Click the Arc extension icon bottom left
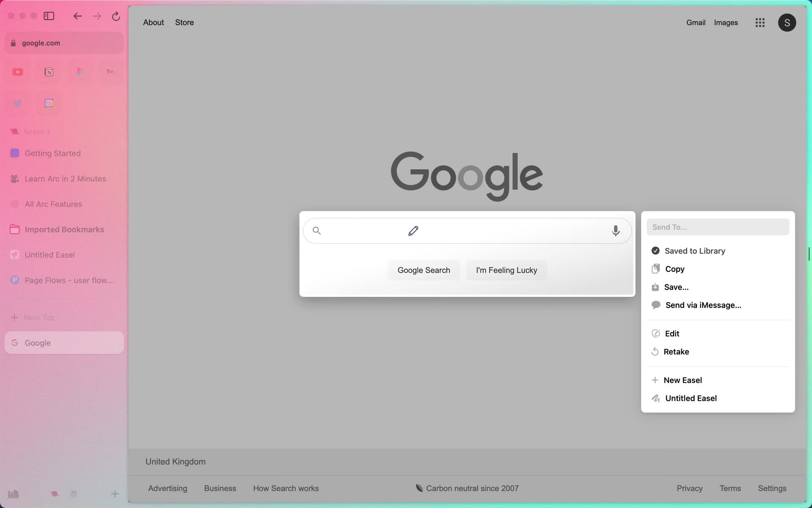This screenshot has height=508, width=812. 55,493
